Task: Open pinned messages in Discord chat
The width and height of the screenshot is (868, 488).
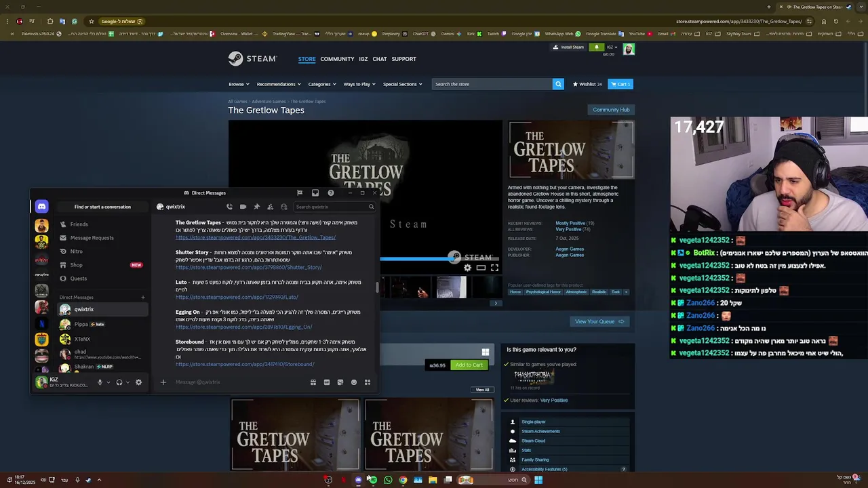Action: tap(256, 207)
